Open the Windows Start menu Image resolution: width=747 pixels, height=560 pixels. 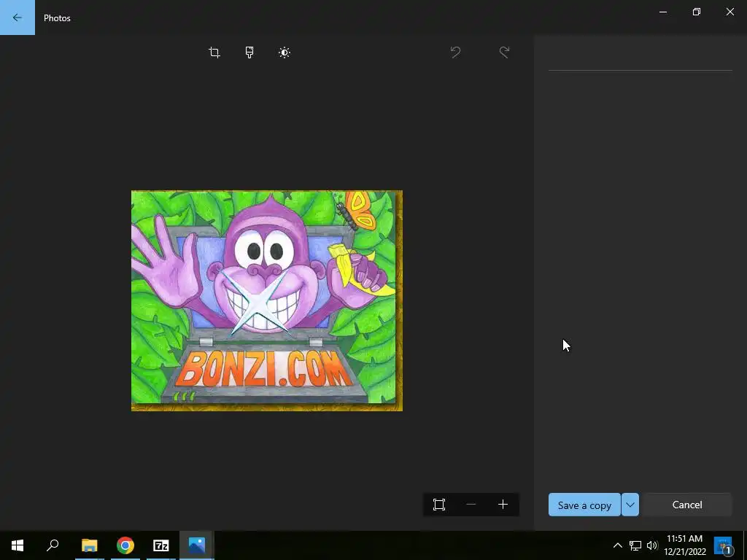(x=18, y=545)
